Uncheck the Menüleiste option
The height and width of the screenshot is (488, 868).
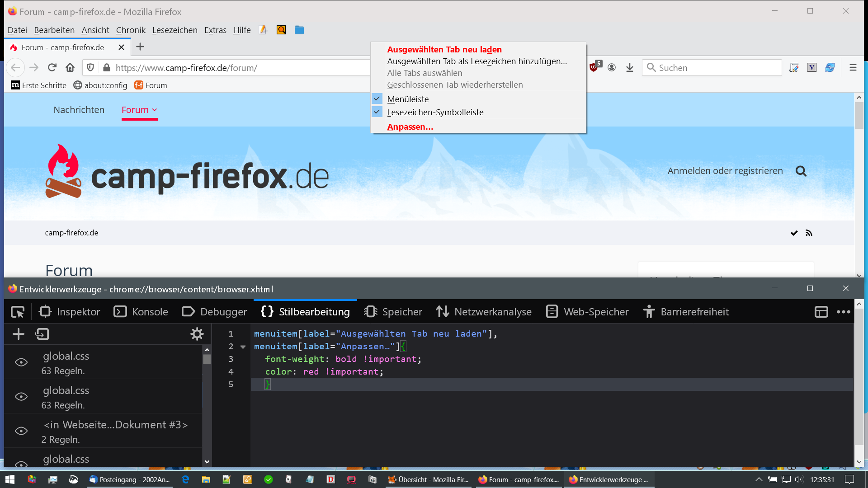tap(408, 99)
